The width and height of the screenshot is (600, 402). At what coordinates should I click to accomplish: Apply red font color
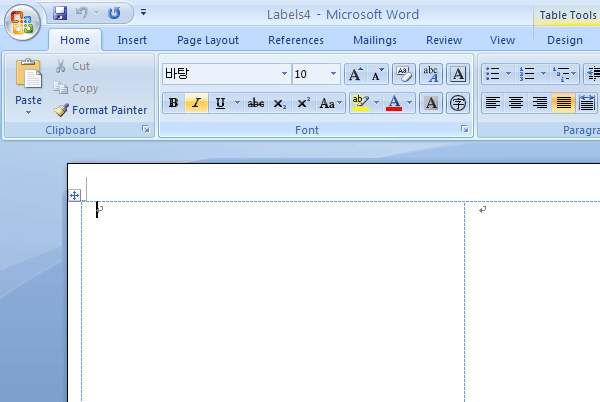394,103
